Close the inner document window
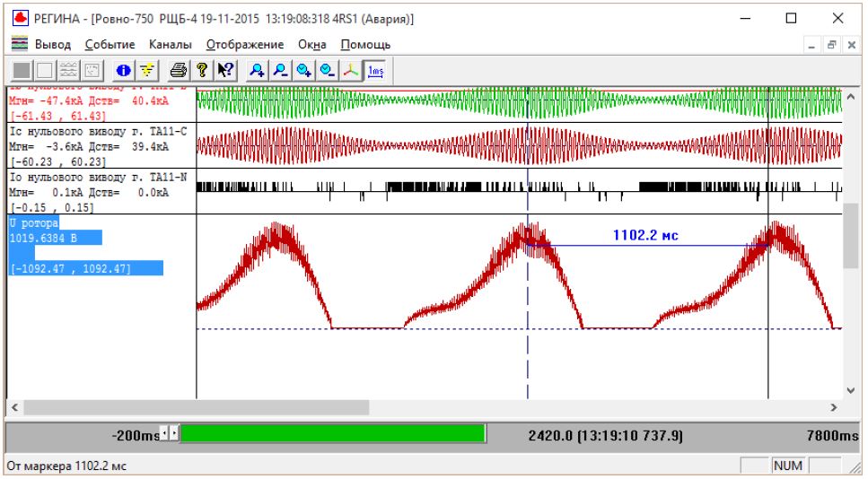This screenshot has height=479, width=868. [851, 46]
